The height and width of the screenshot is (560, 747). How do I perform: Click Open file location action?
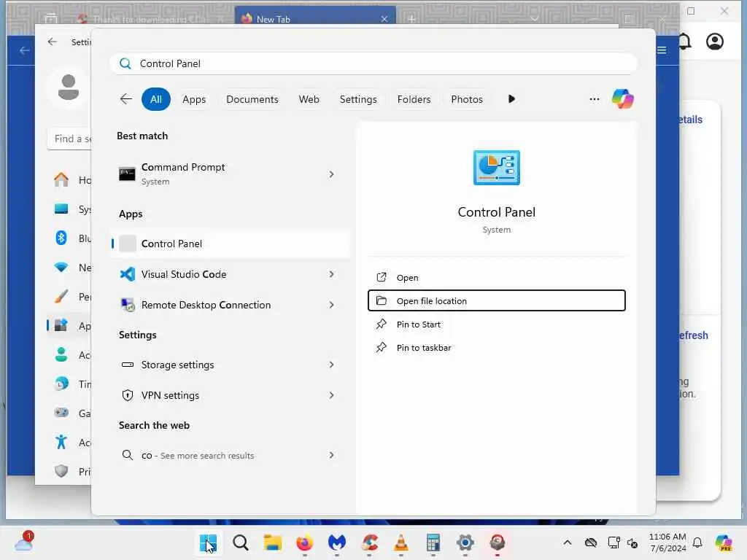[x=496, y=301]
